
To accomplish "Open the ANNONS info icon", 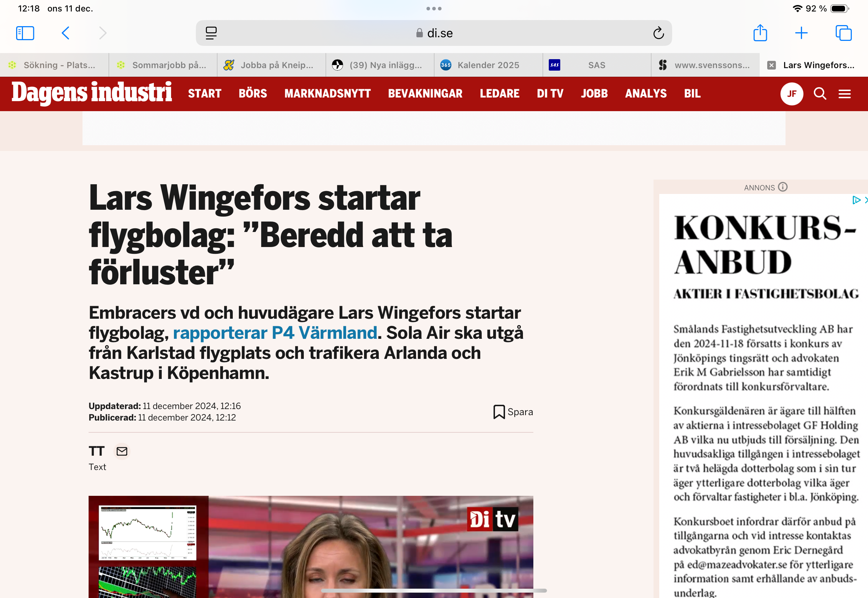I will pyautogui.click(x=783, y=187).
